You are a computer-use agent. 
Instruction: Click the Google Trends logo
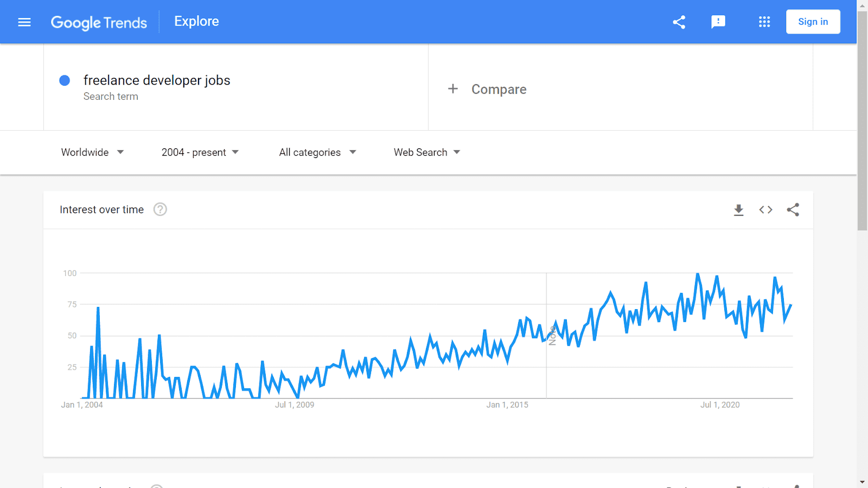(x=99, y=22)
